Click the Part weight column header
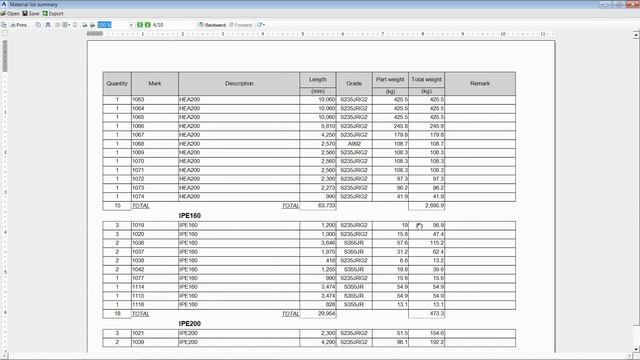The image size is (640, 360). [x=390, y=80]
